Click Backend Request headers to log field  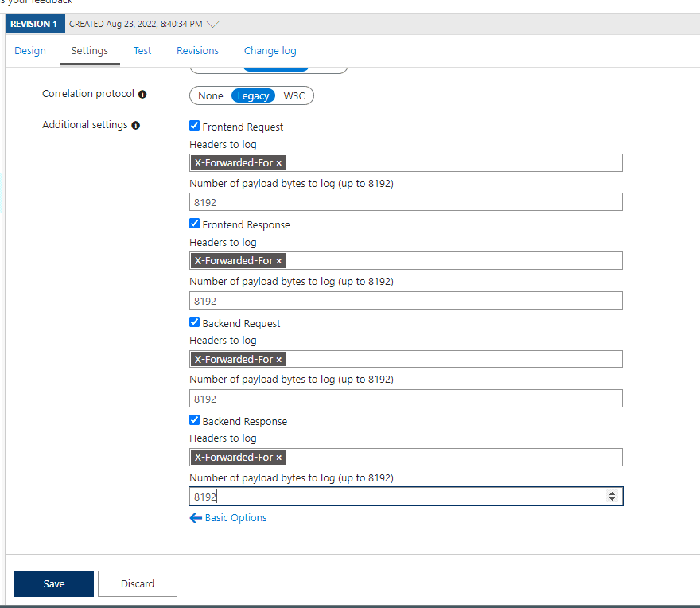[x=406, y=359]
